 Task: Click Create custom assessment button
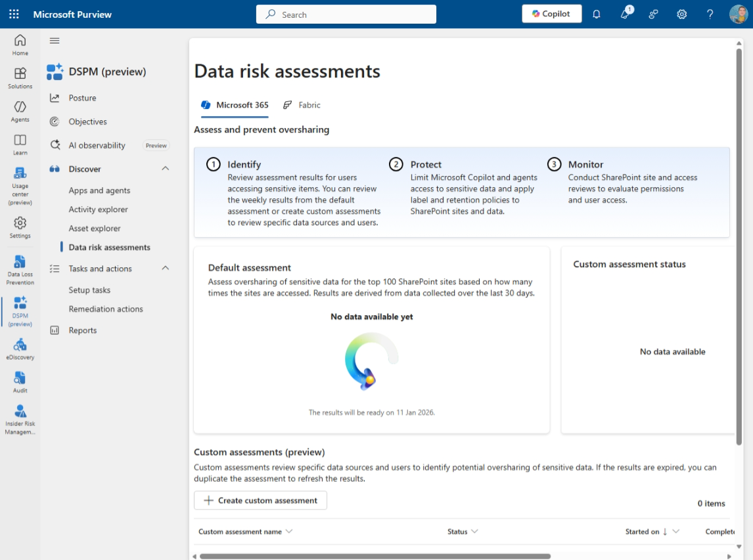[260, 500]
